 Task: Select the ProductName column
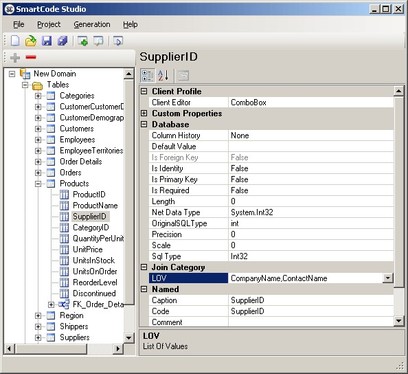(95, 206)
